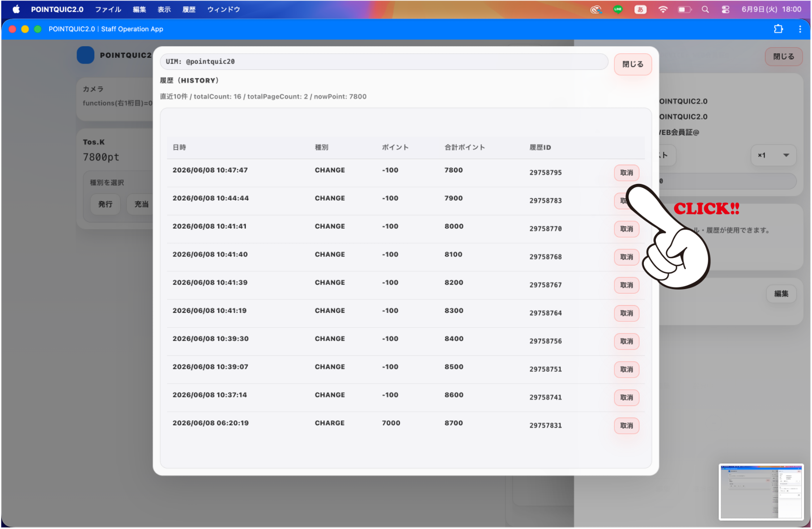Click the 充当 type button
This screenshot has height=529, width=812.
[140, 204]
